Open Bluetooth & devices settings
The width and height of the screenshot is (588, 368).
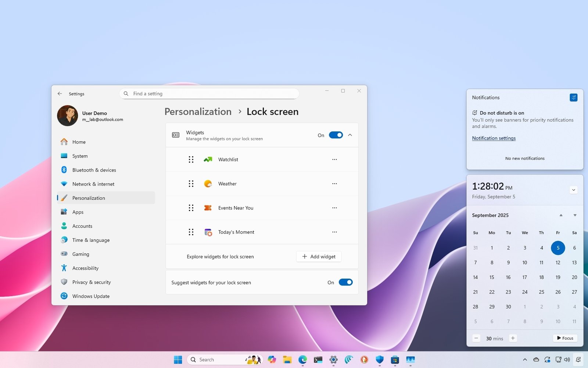click(94, 170)
